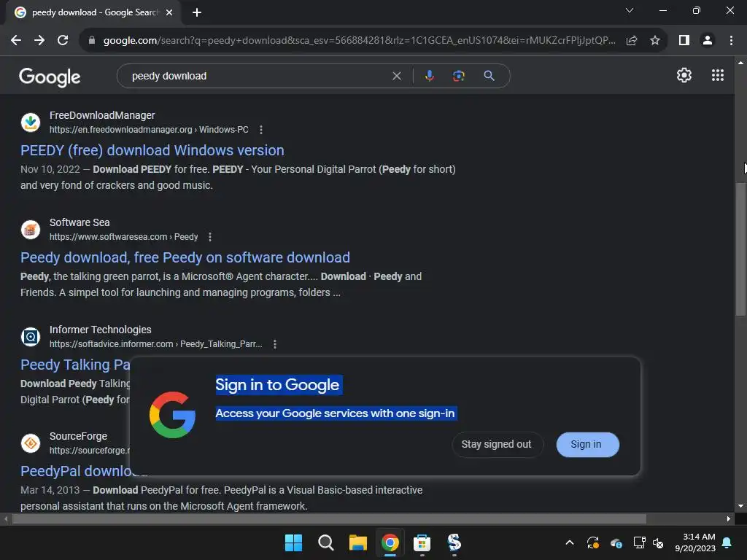Image resolution: width=747 pixels, height=560 pixels.
Task: Click the horizontal scrollbar thumb
Action: pos(329,518)
